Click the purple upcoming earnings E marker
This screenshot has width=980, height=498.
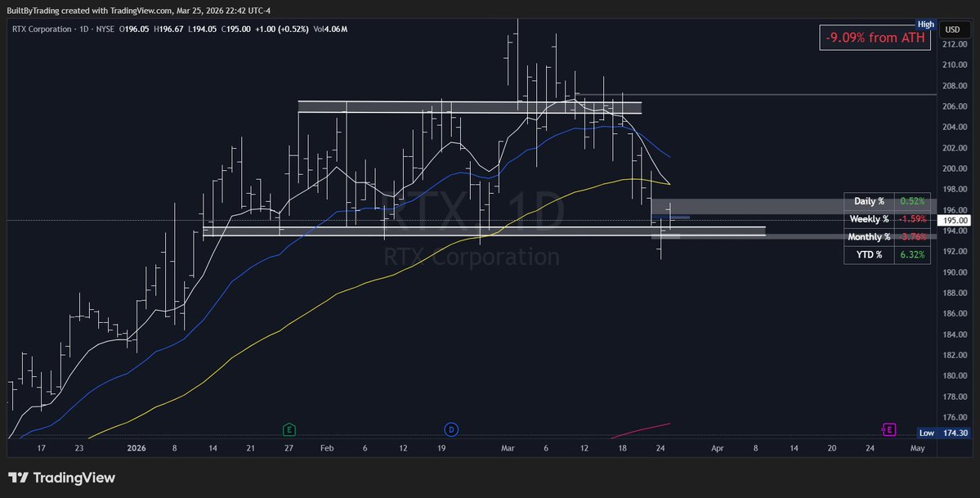tap(888, 430)
